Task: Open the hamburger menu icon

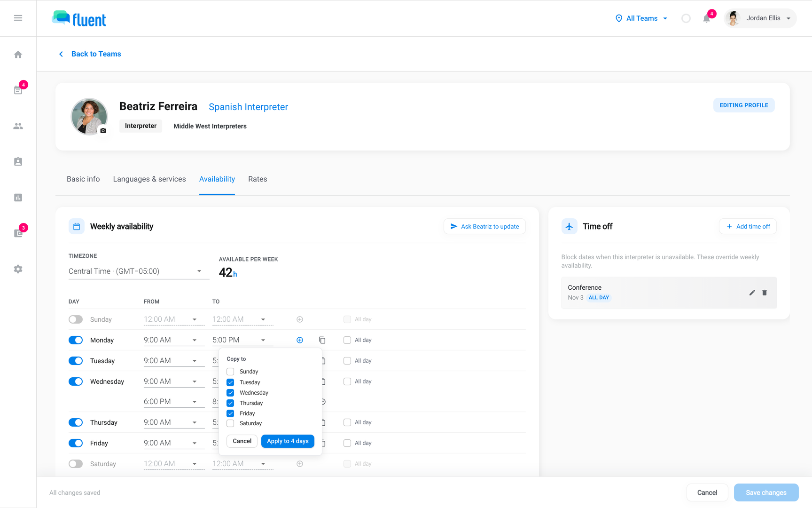Action: coord(18,18)
